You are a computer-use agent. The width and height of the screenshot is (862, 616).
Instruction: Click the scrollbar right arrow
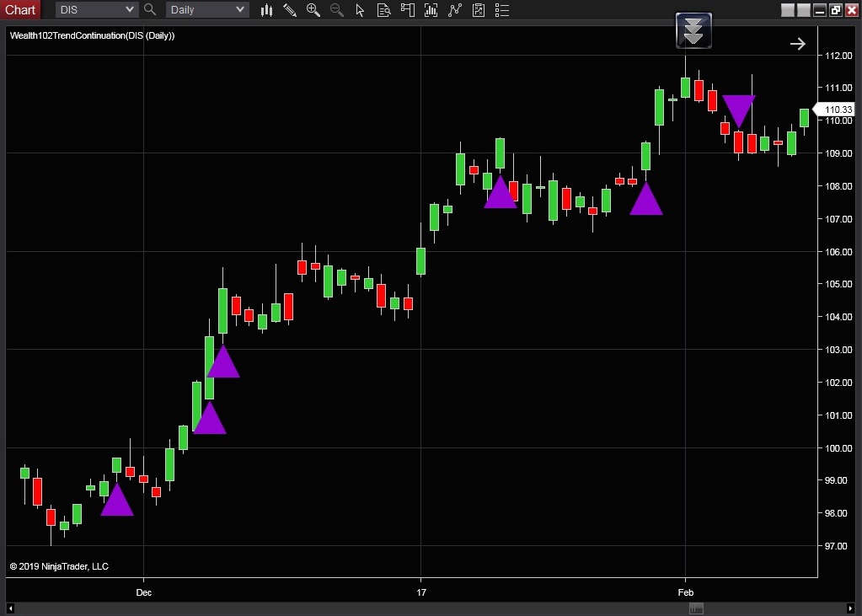tap(849, 608)
